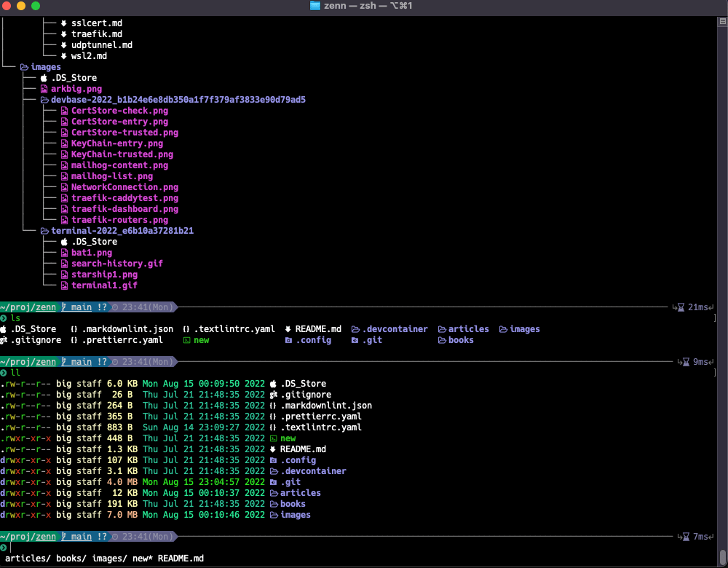Click the braces icon beside .textlintrc.yaml in ls output

[x=186, y=329]
